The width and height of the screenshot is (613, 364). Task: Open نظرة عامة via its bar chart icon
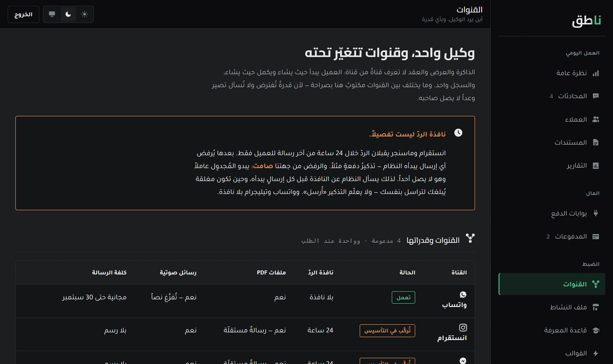(596, 73)
